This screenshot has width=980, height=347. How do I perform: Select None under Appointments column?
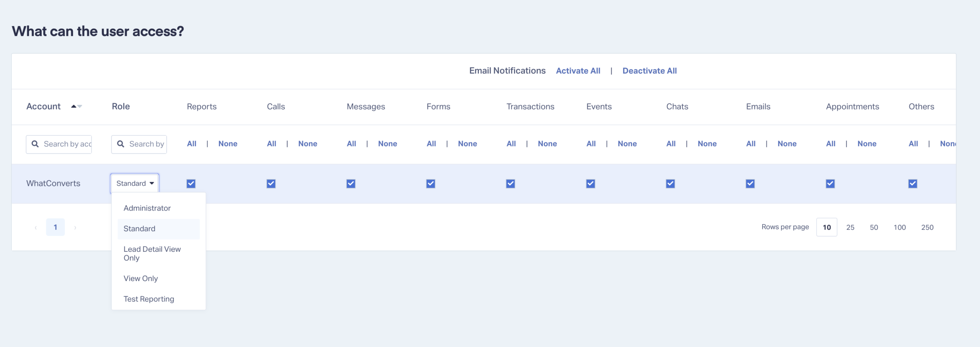(x=867, y=144)
